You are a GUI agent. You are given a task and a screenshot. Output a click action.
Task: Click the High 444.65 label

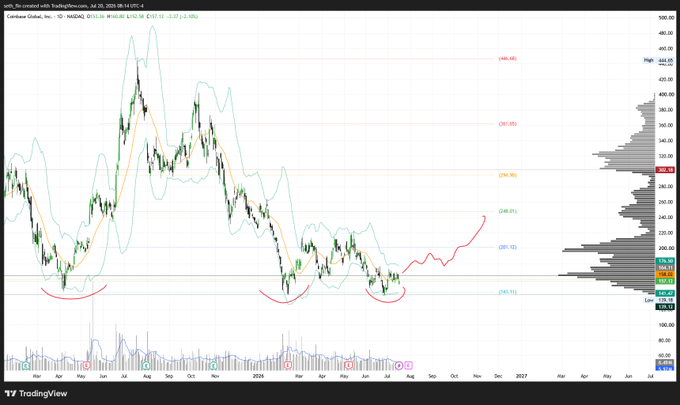658,60
